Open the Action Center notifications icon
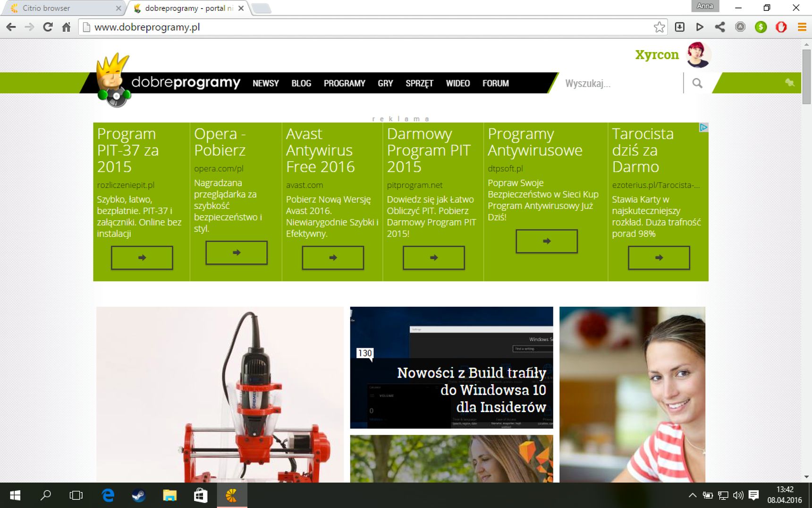 pyautogui.click(x=753, y=495)
